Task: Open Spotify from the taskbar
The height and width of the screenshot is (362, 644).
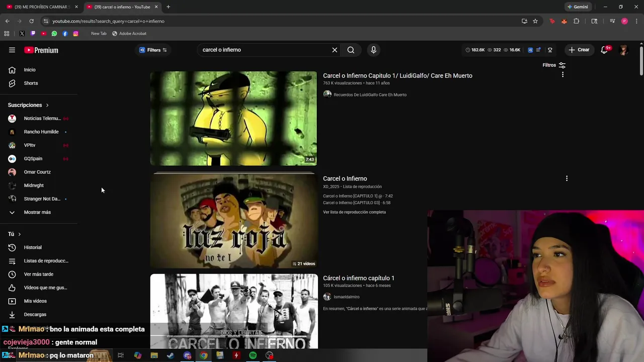Action: pyautogui.click(x=253, y=355)
